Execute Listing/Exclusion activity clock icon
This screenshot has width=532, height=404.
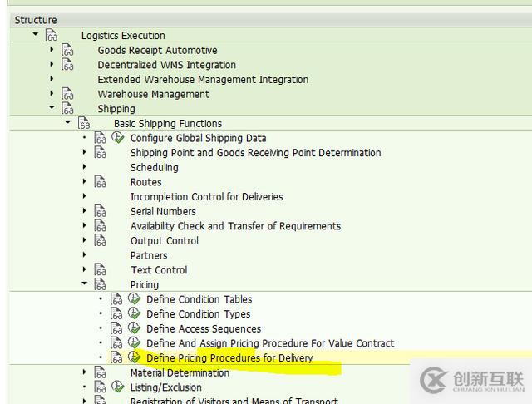[x=118, y=387]
